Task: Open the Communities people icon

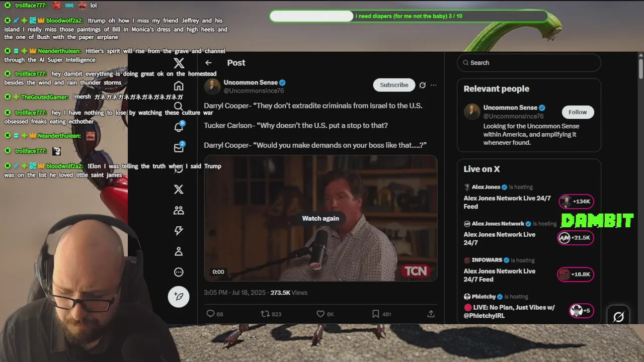Action: (x=179, y=210)
